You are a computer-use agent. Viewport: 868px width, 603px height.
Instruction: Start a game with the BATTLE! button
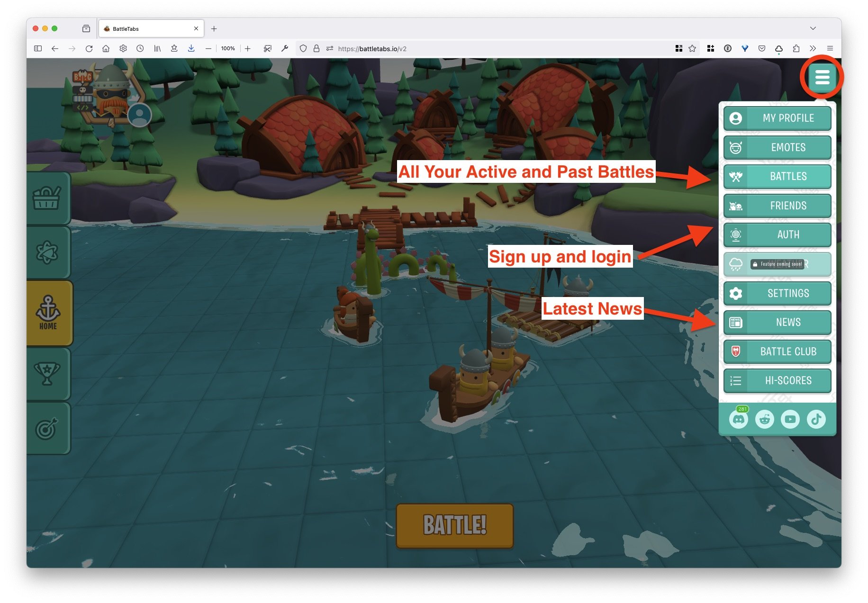pyautogui.click(x=455, y=525)
